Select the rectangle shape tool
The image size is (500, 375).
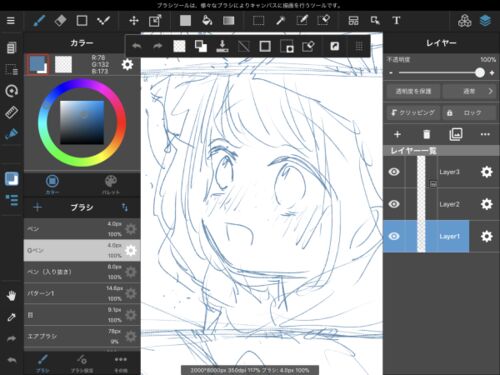pyautogui.click(x=82, y=21)
